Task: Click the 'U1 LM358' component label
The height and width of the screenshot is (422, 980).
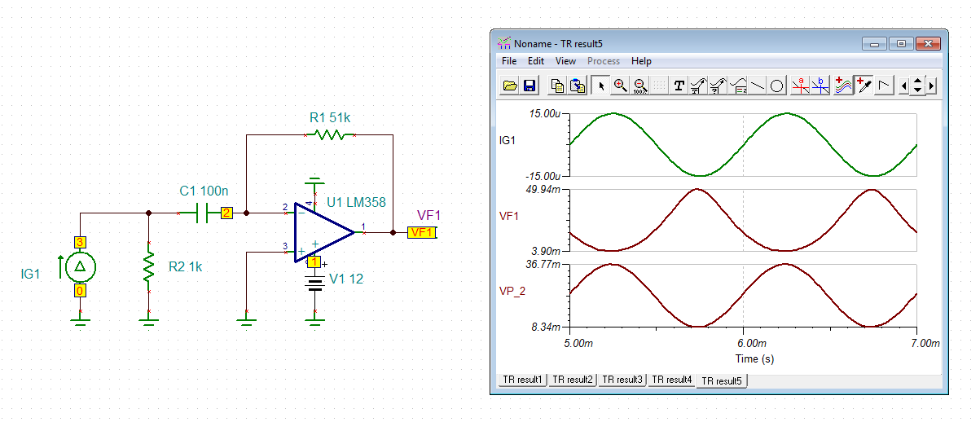Action: (x=356, y=203)
